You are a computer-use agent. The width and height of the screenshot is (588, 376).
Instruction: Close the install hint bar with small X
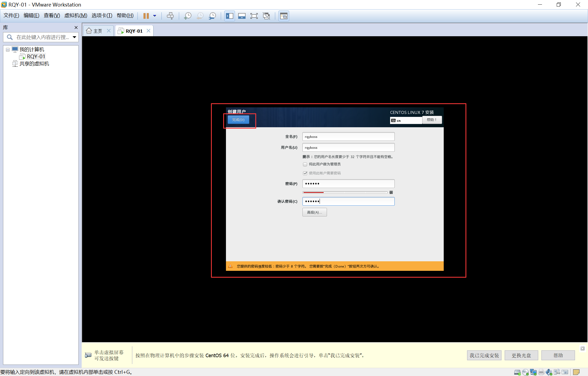[583, 348]
